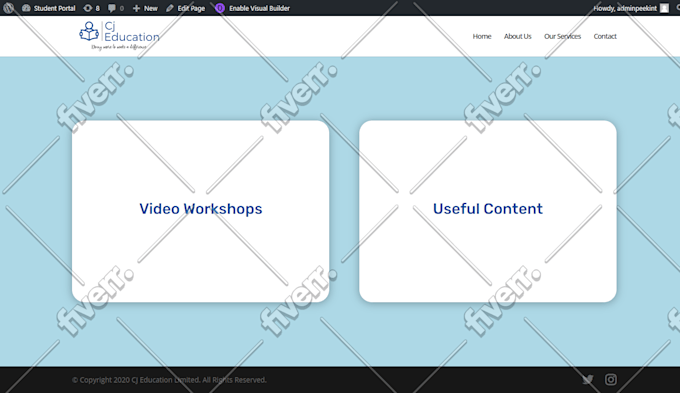This screenshot has height=393, width=680.
Task: Click the Cj Education logo
Action: point(119,36)
